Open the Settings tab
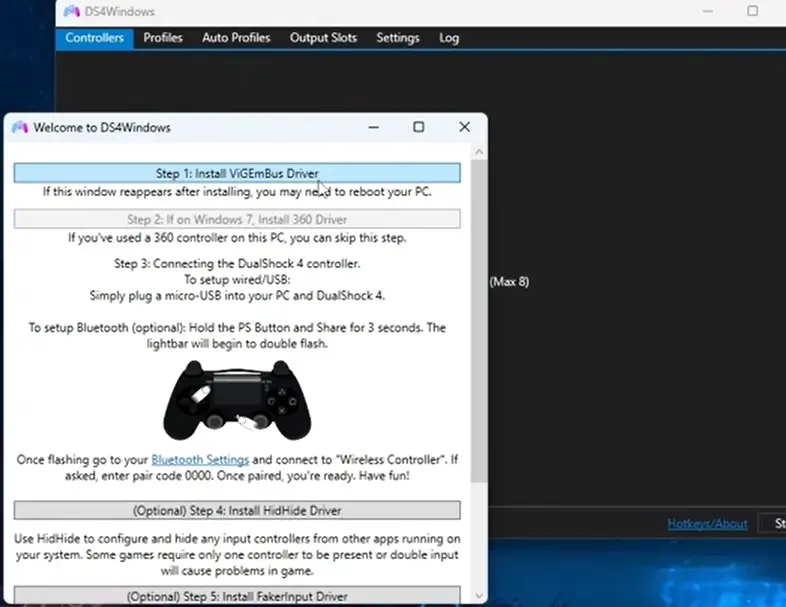This screenshot has height=607, width=786. click(x=397, y=38)
